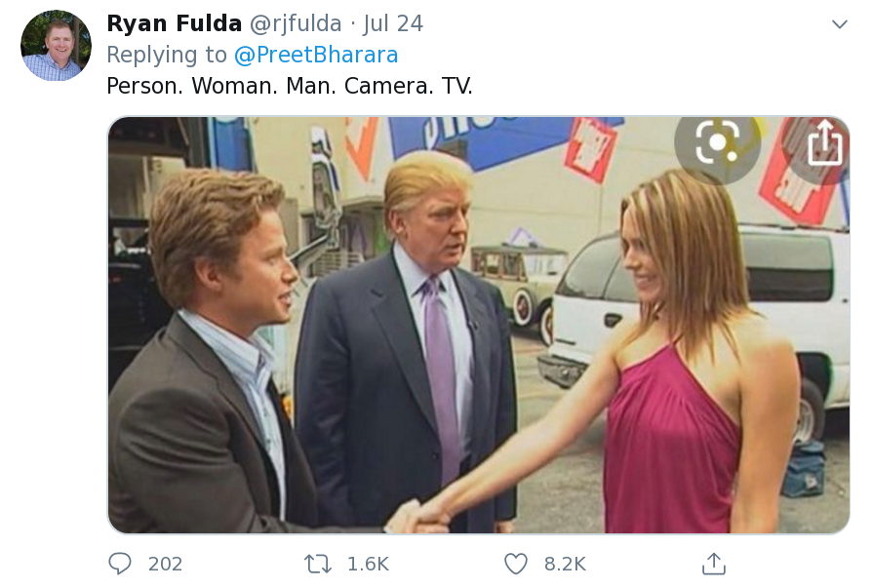Click Ryan Fulda's profile avatar
872x588 pixels.
[56, 46]
